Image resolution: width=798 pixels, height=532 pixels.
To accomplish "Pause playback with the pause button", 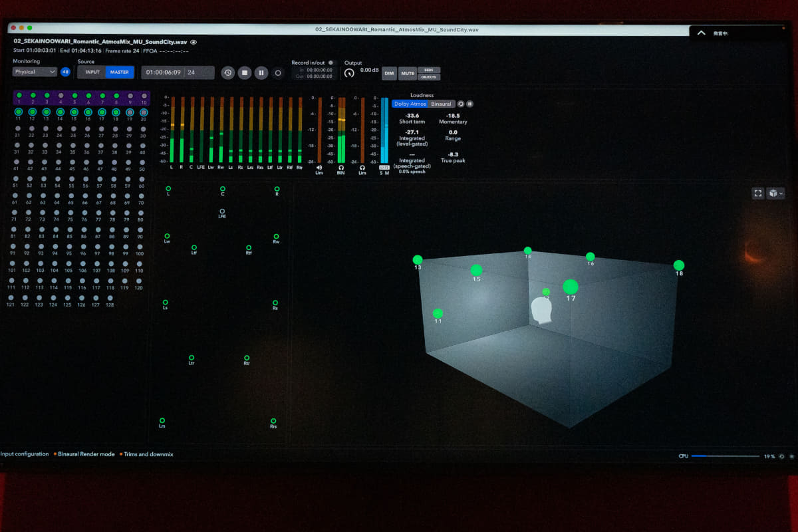I will (x=261, y=72).
